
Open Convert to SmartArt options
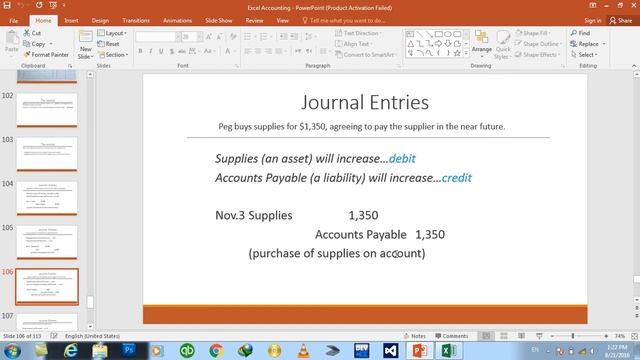[366, 55]
